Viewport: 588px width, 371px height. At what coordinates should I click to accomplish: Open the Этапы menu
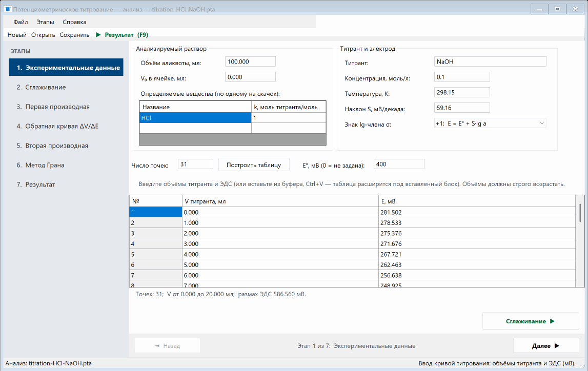(46, 22)
